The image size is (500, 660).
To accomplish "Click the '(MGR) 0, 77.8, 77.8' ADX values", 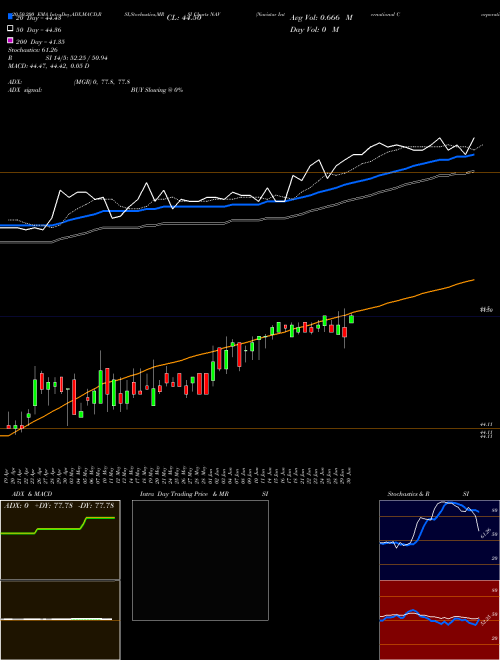I will pos(102,82).
